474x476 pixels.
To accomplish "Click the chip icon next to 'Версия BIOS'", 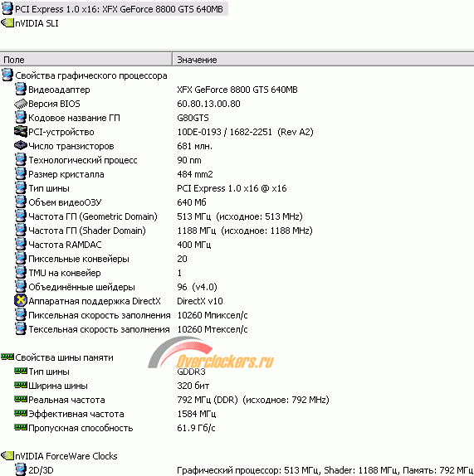I will point(21,104).
